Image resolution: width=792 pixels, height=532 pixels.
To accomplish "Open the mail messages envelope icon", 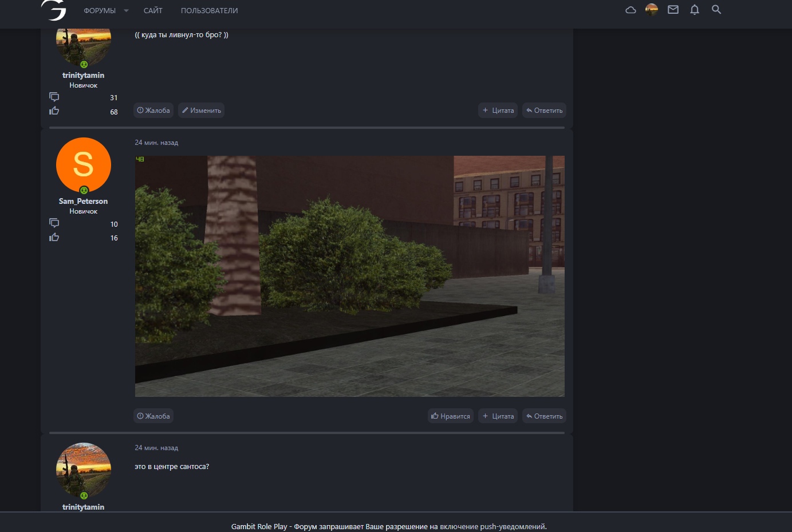I will tap(673, 10).
